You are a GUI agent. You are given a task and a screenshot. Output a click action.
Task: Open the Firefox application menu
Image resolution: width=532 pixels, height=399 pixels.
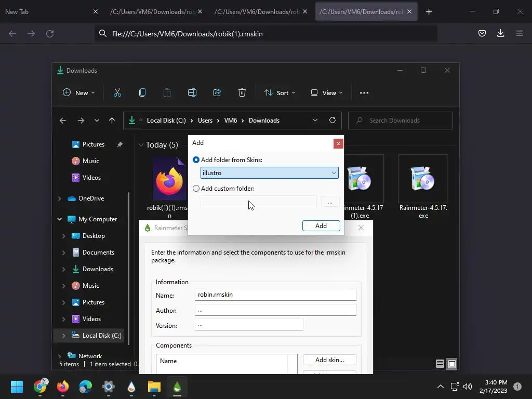pyautogui.click(x=520, y=33)
